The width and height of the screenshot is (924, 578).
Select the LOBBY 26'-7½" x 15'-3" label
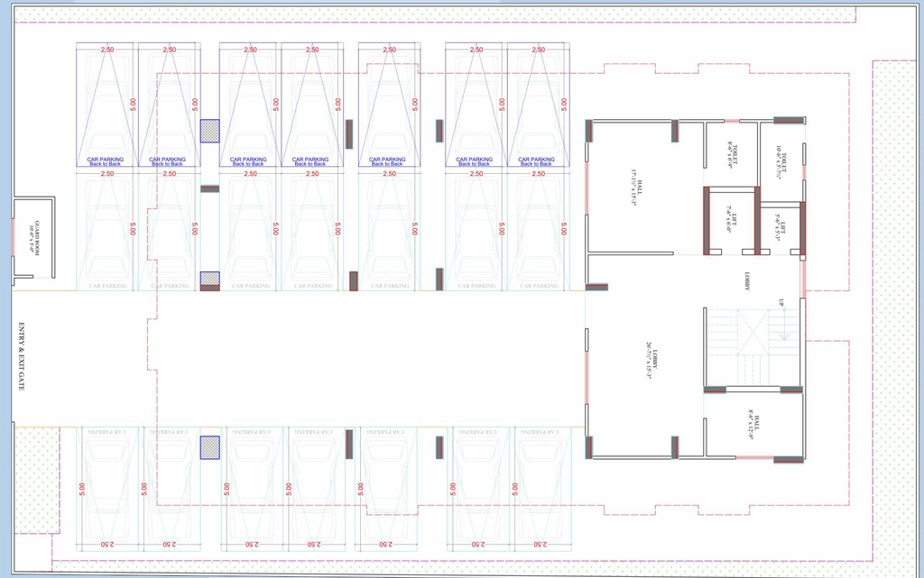point(651,360)
